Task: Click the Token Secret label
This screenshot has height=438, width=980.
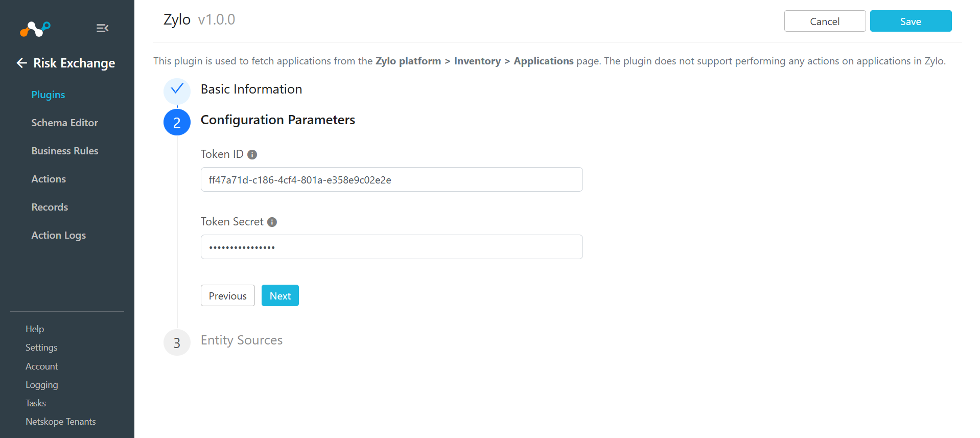Action: [232, 222]
